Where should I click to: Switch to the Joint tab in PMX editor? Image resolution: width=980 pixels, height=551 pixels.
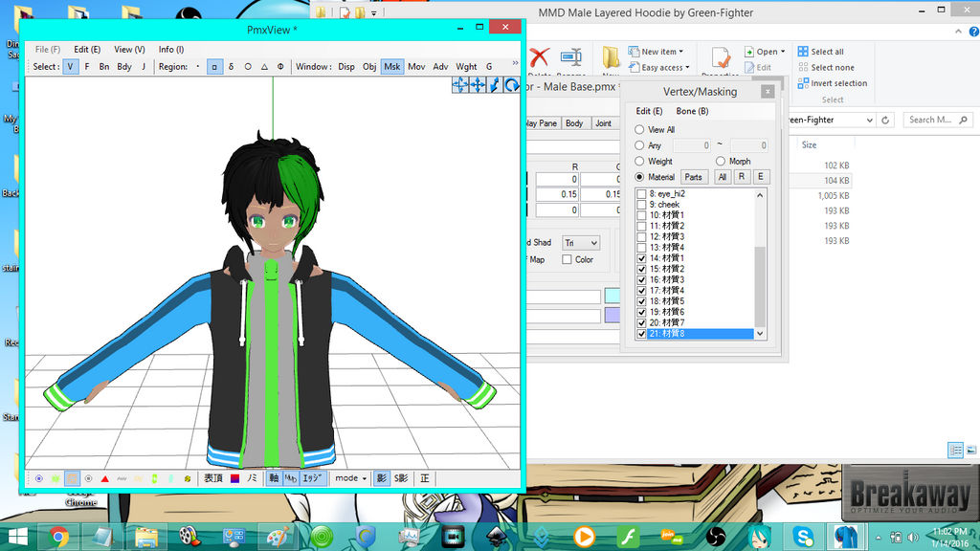coord(603,123)
